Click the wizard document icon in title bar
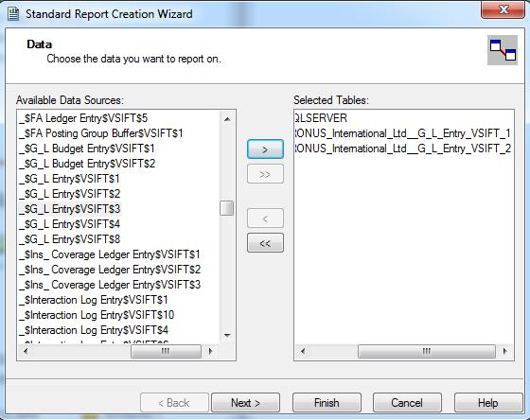Image resolution: width=530 pixels, height=420 pixels. [x=13, y=14]
